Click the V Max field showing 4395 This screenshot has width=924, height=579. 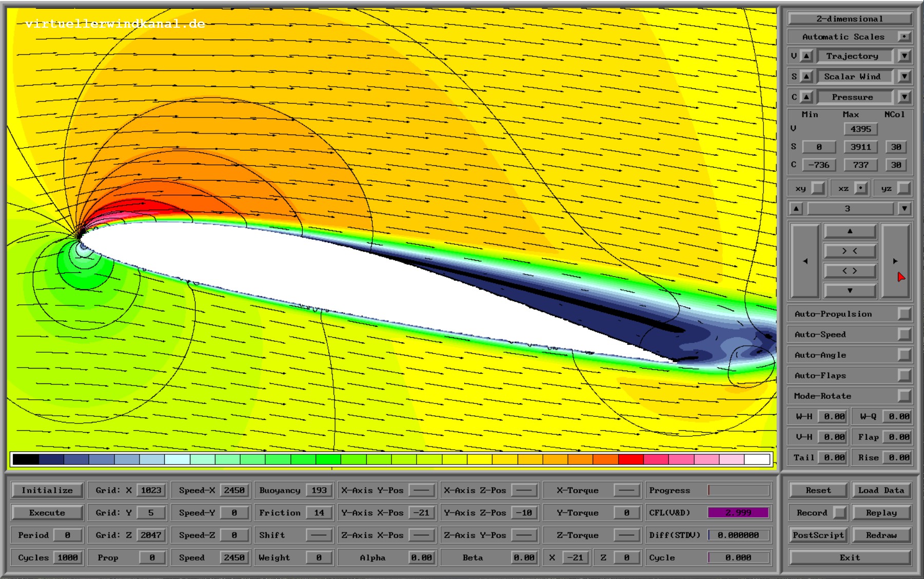pyautogui.click(x=860, y=129)
